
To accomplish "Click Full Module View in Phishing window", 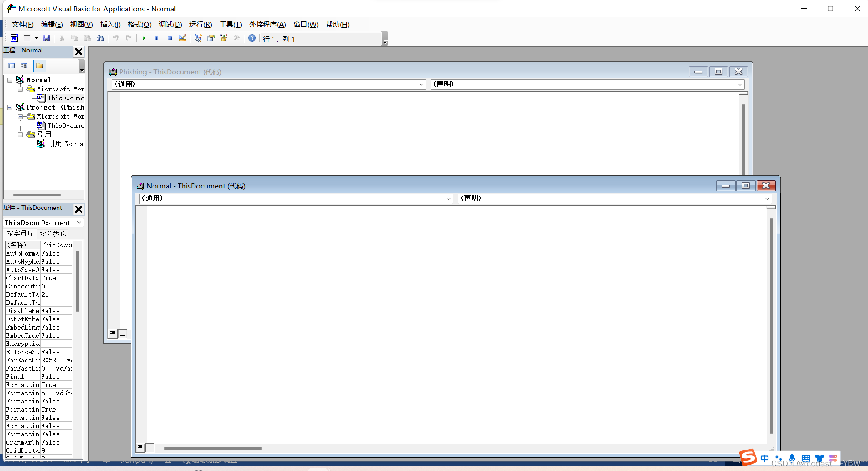I will [x=122, y=333].
